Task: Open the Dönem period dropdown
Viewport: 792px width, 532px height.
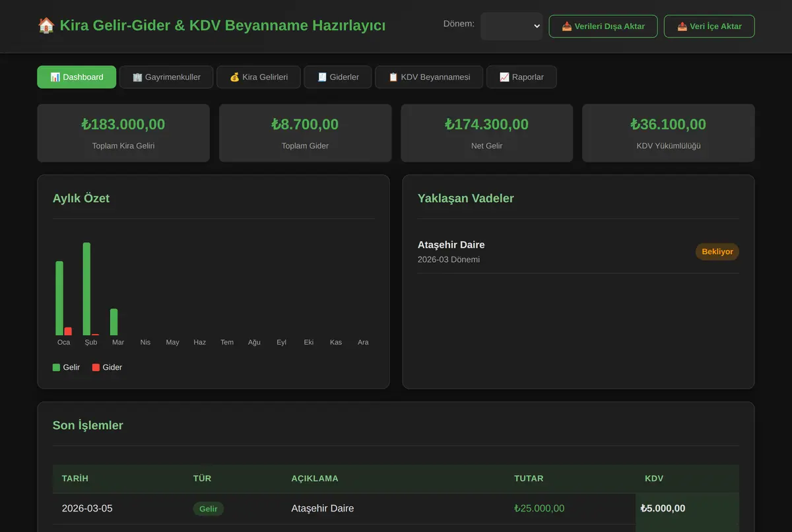Action: [511, 26]
